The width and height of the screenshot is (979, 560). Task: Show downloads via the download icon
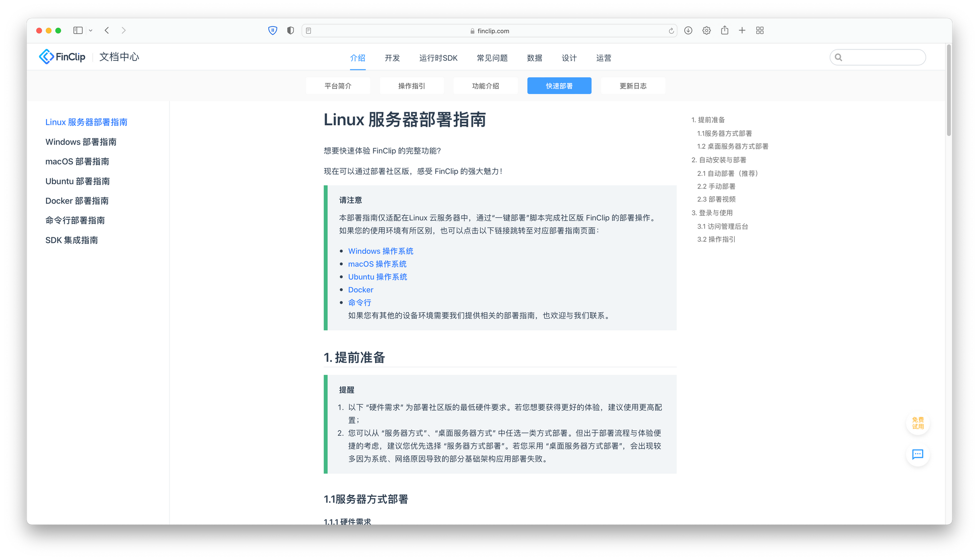coord(688,30)
